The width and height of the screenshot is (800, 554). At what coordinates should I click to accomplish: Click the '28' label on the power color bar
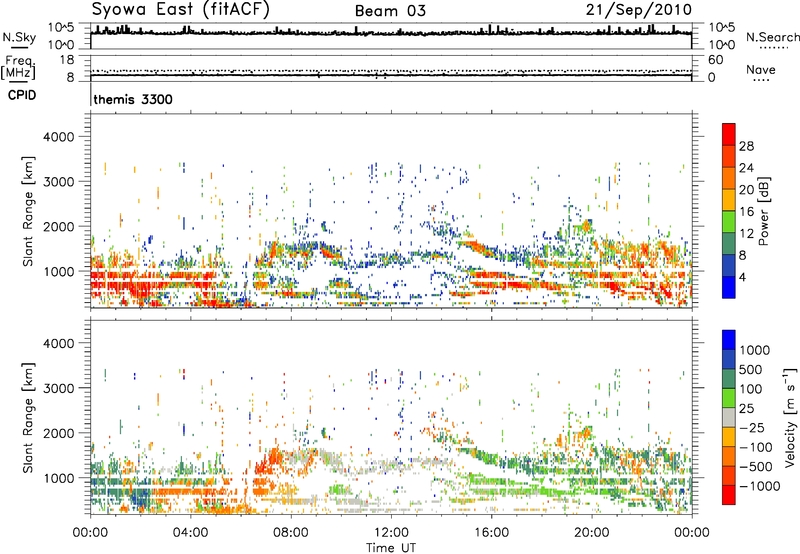(x=746, y=146)
